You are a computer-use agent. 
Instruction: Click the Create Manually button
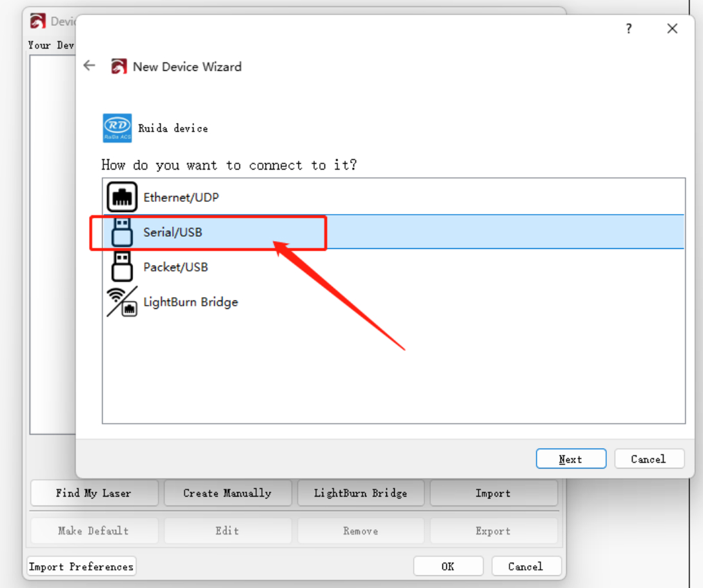pos(228,493)
